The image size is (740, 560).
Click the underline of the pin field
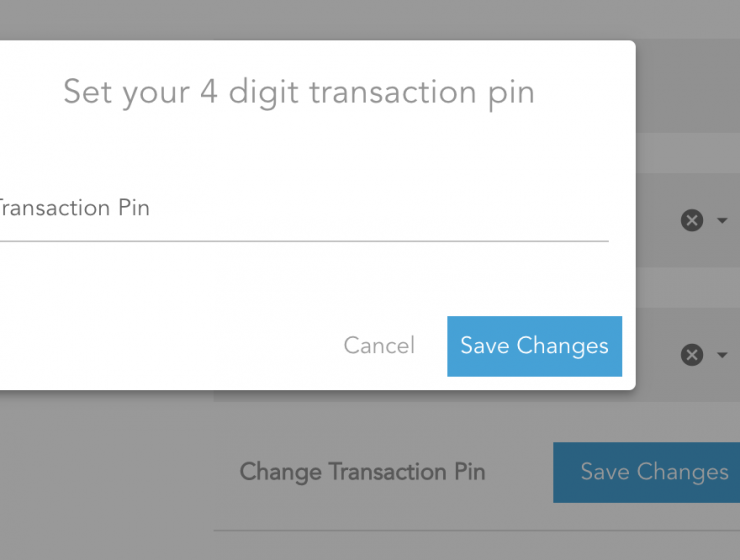pyautogui.click(x=304, y=241)
